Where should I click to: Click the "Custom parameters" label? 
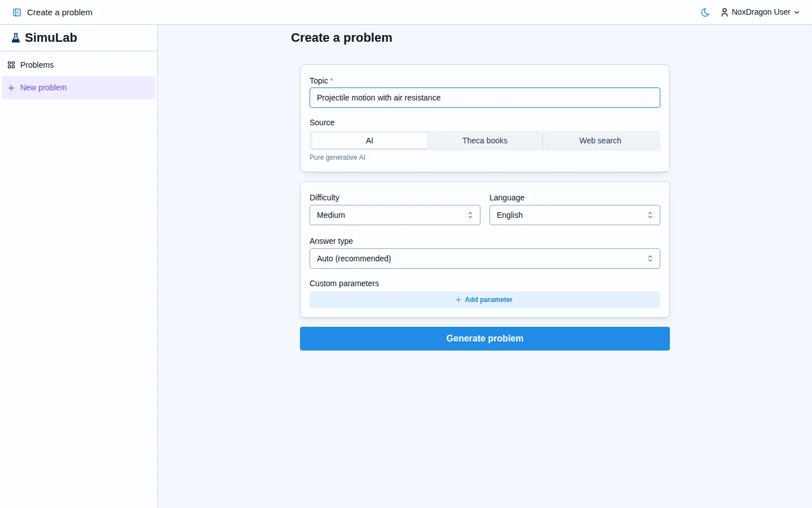[x=344, y=283]
